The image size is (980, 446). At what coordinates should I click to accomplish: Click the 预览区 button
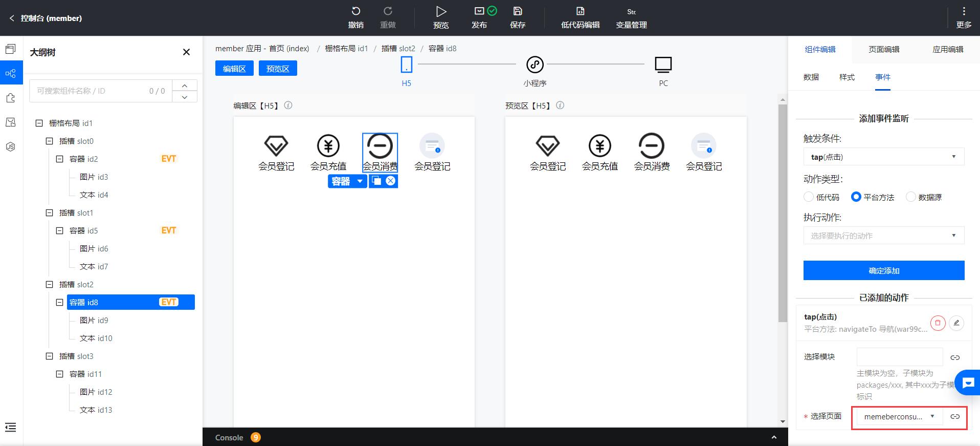pos(278,68)
